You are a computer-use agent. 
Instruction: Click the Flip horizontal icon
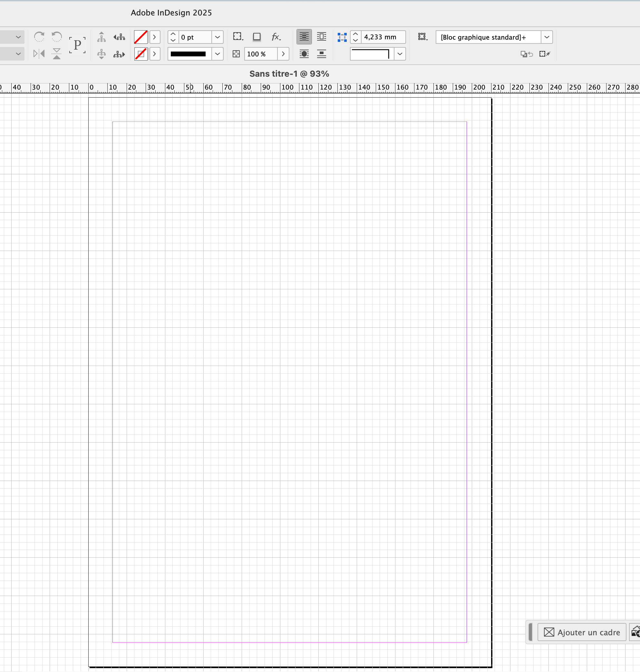click(x=39, y=54)
